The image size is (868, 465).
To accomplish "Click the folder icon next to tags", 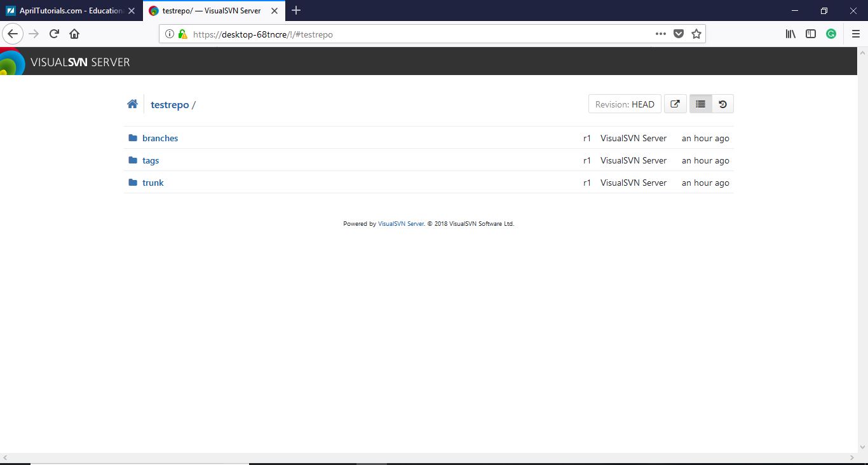I will (x=132, y=160).
